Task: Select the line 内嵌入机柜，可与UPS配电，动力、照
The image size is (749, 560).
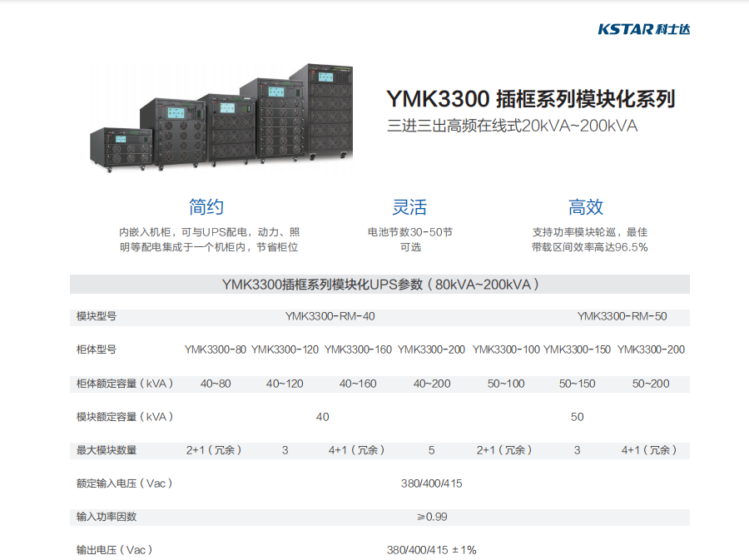Action: coord(209,232)
